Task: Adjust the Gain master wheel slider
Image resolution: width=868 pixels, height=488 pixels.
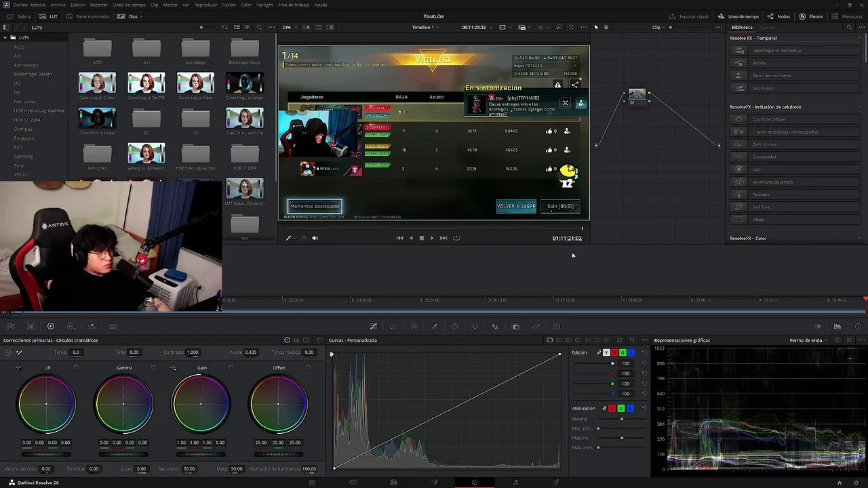Action: [201, 454]
